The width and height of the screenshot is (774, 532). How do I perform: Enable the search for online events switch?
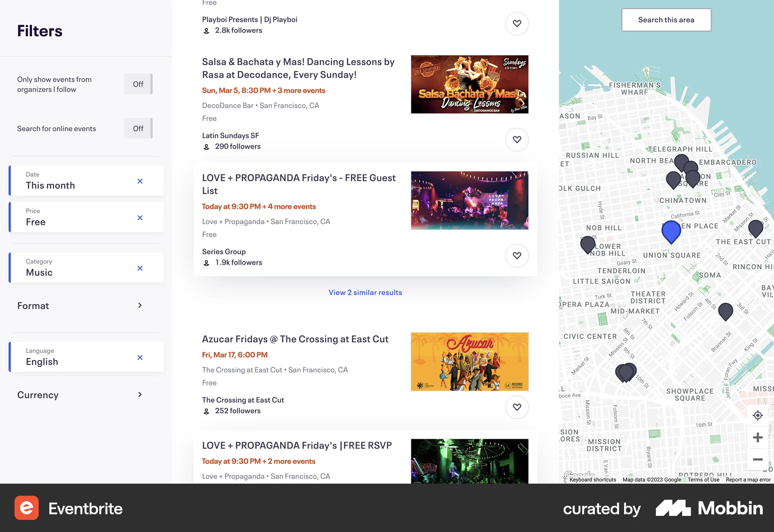coord(138,128)
